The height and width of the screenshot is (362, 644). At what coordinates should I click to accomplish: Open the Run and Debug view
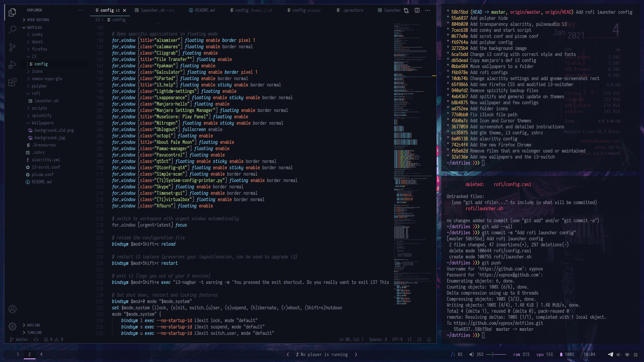(x=12, y=65)
